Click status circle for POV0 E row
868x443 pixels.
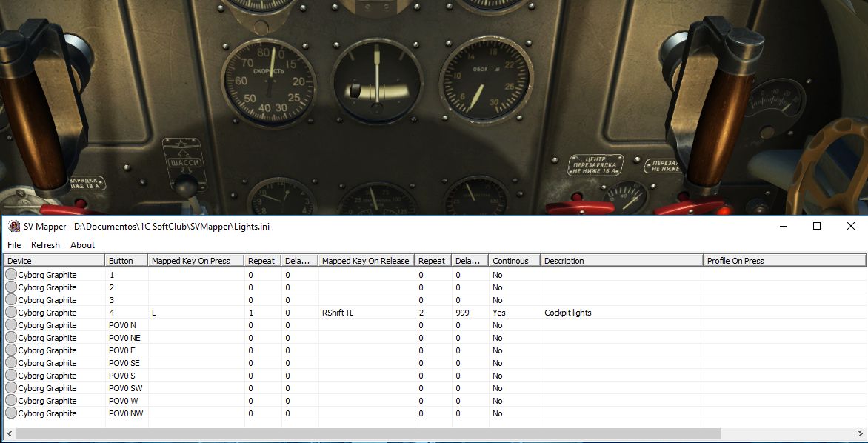11,350
